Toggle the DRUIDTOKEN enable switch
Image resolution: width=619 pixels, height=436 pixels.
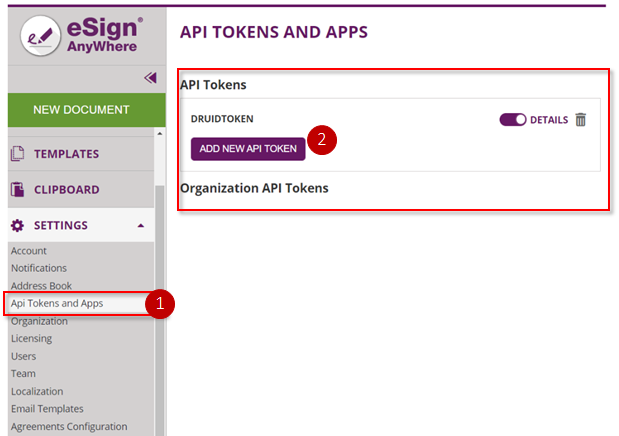pyautogui.click(x=512, y=119)
